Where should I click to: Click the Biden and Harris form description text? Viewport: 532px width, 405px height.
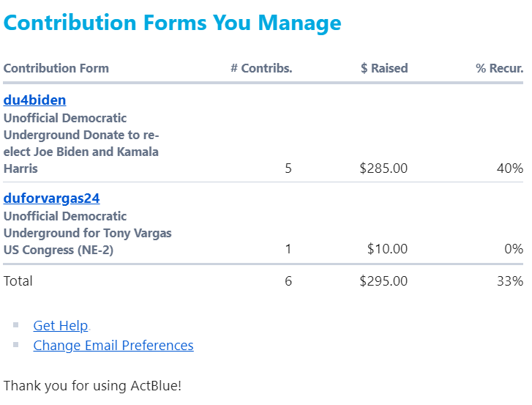[81, 144]
